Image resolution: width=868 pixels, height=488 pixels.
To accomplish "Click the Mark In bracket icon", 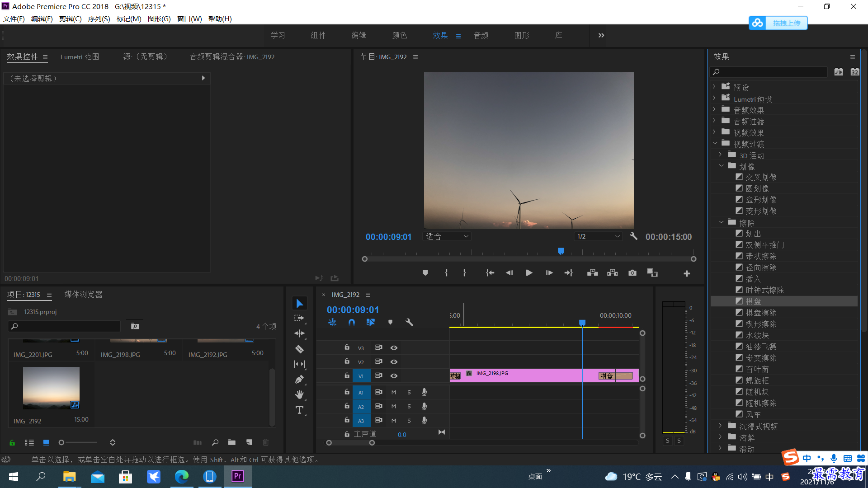I will coord(446,273).
